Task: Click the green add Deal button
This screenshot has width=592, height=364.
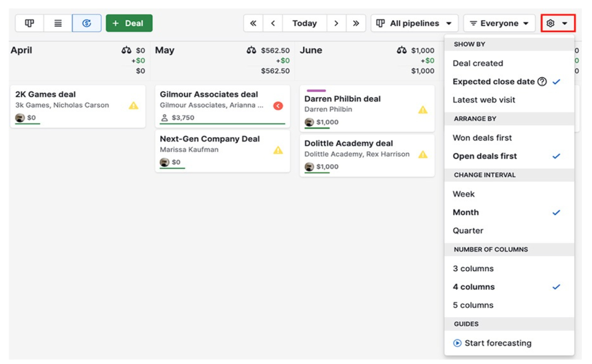Action: coord(129,23)
